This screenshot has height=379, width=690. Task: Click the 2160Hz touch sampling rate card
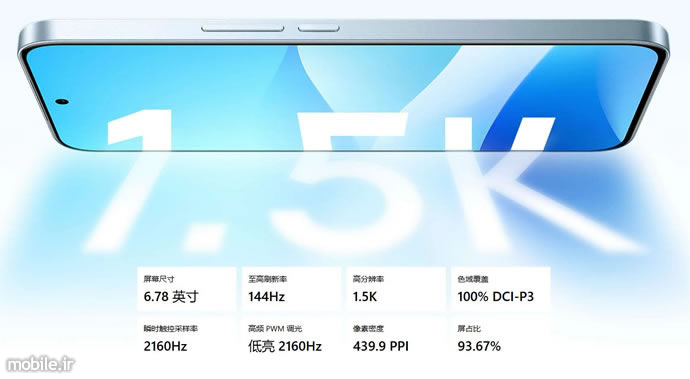187,339
